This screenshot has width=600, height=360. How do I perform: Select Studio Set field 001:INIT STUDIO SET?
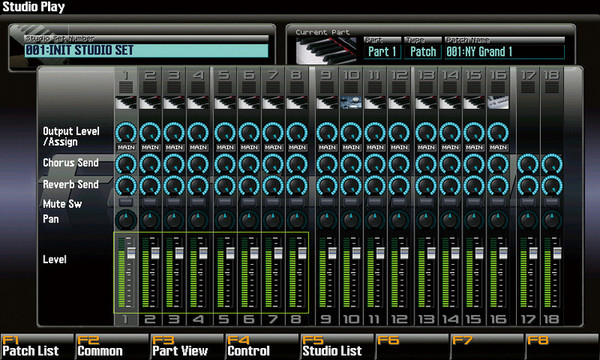click(146, 50)
